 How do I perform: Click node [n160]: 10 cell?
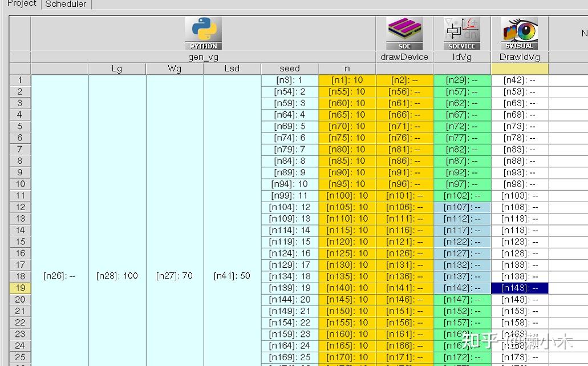(347, 334)
